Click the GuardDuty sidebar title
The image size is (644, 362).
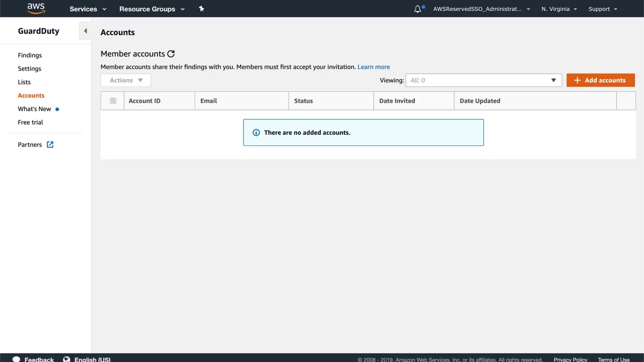point(39,31)
